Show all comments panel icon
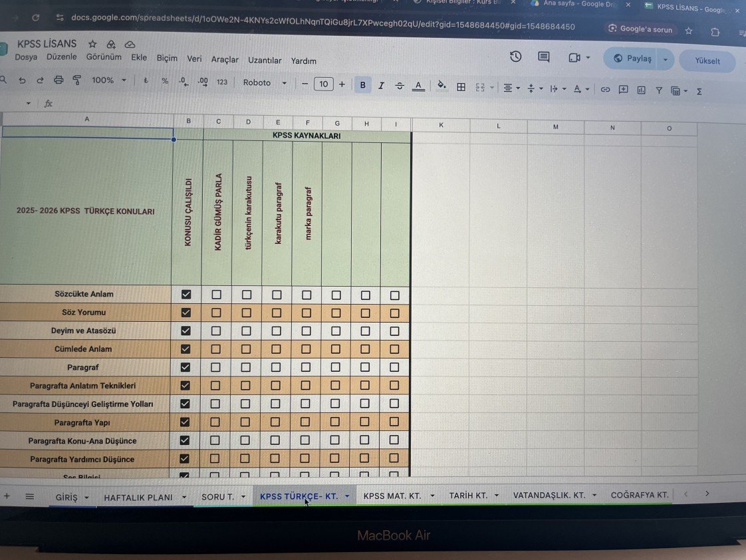The image size is (746, 560). (543, 57)
